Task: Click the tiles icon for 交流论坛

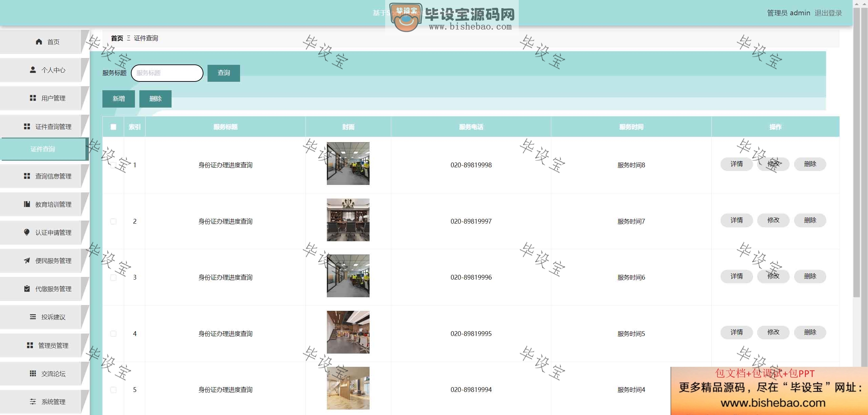Action: point(33,374)
